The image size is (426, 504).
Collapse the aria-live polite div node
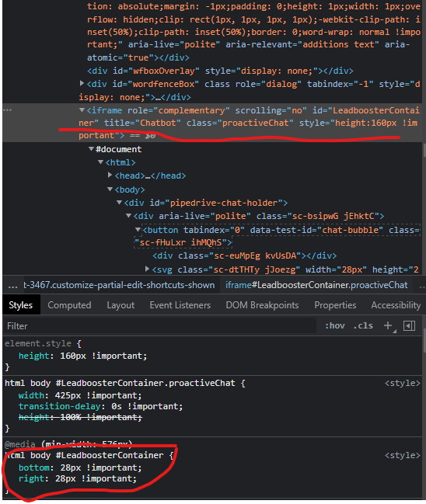[129, 216]
